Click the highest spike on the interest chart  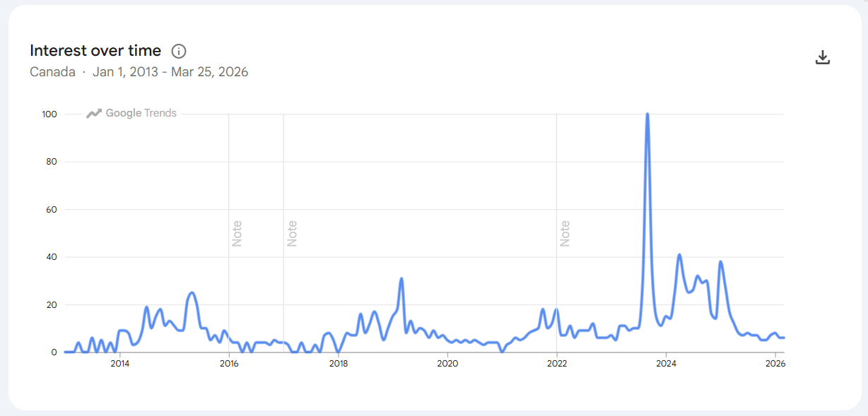click(648, 114)
